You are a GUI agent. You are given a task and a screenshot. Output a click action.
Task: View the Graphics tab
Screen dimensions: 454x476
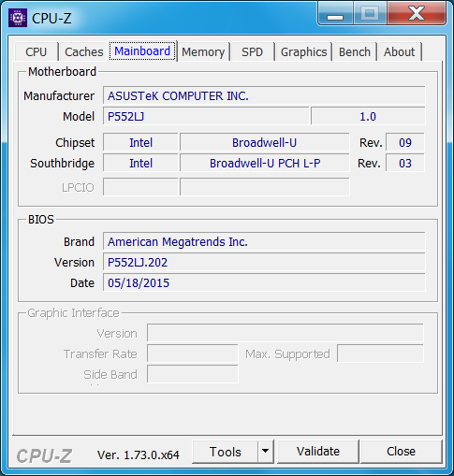pos(303,51)
